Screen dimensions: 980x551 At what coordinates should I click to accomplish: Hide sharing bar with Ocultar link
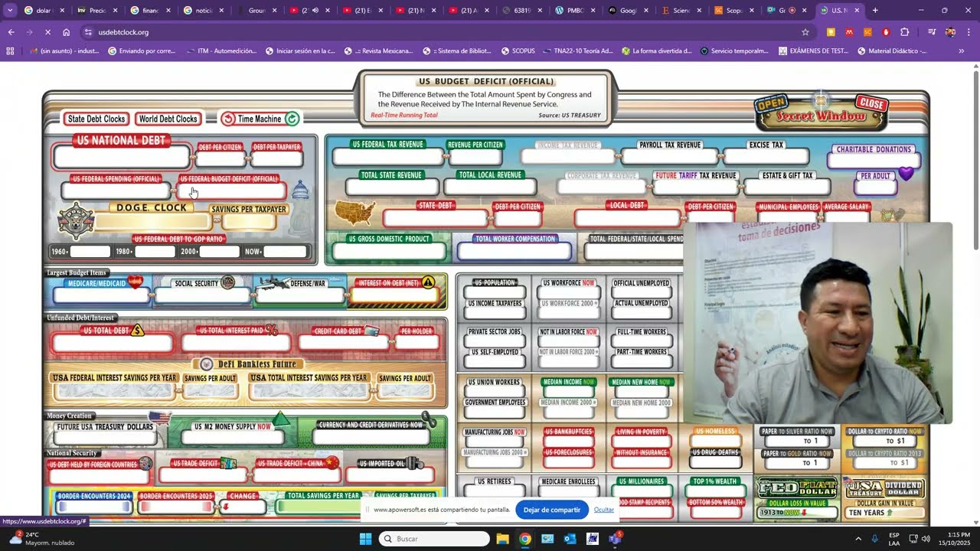[x=604, y=510]
